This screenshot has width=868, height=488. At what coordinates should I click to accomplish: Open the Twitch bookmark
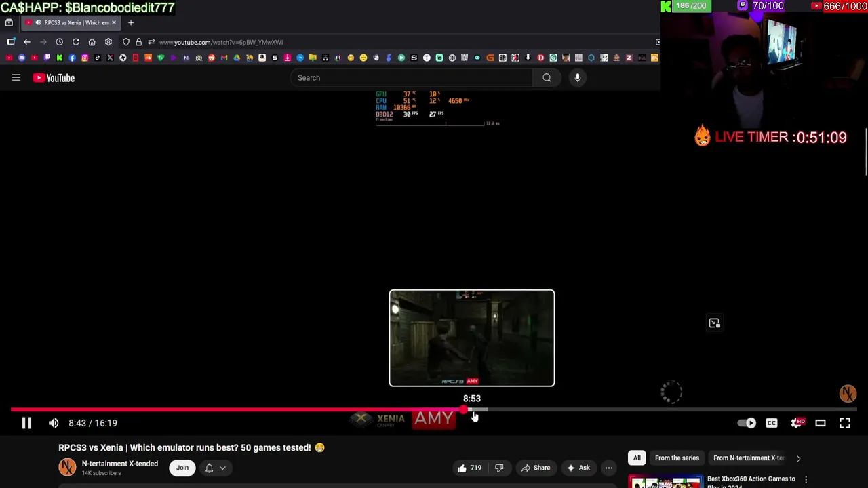[x=47, y=58]
